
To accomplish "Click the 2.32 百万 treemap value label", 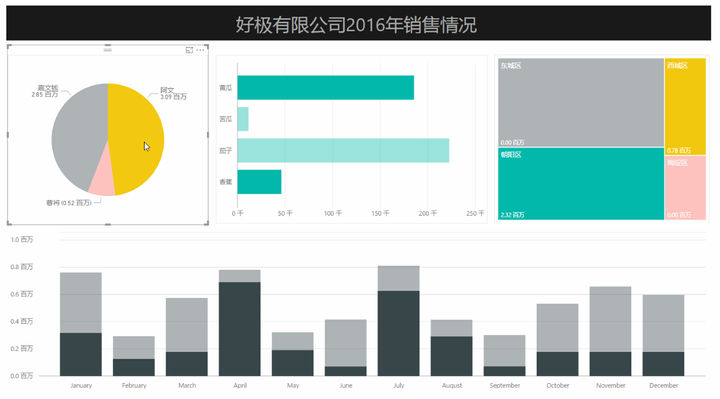I will 512,215.
